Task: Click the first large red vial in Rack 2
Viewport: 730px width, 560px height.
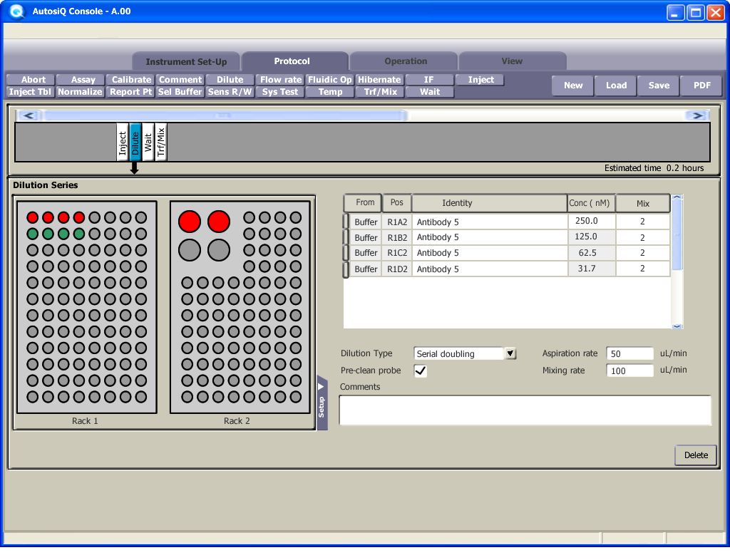Action: pyautogui.click(x=190, y=222)
